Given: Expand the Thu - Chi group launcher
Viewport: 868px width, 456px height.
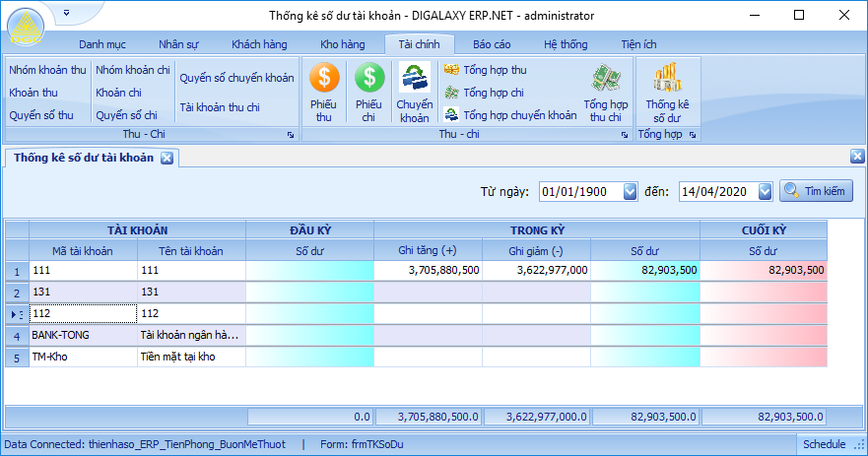Looking at the screenshot, I should click(290, 134).
